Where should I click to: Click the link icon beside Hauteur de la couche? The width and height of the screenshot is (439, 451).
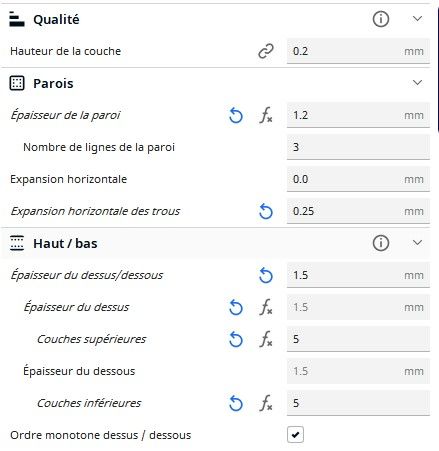coord(266,51)
